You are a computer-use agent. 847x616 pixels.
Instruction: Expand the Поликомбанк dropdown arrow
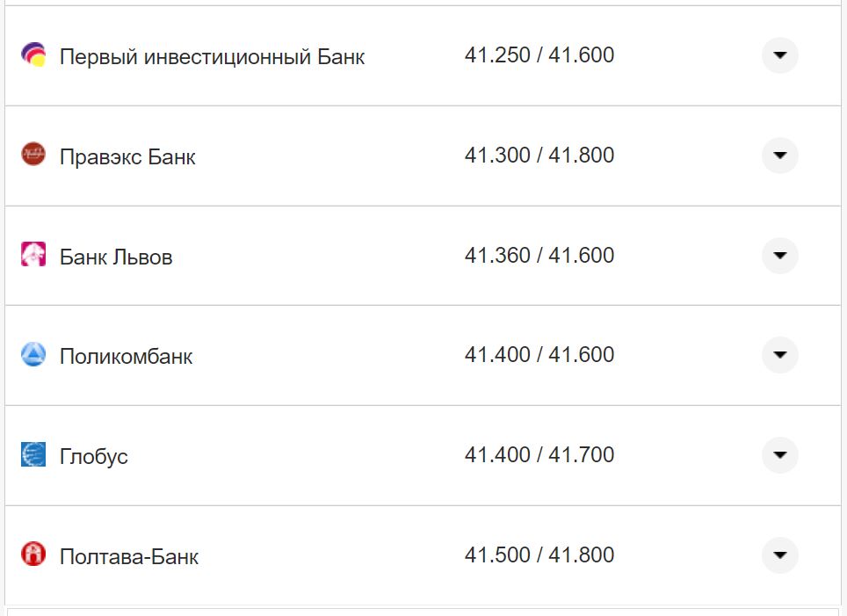[779, 355]
